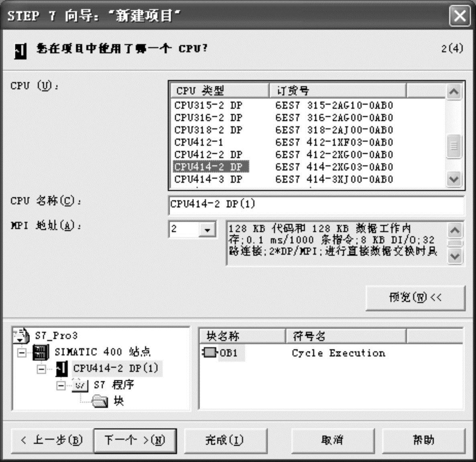Close the STEP 7 wizard dialog
This screenshot has height=462, width=476.
pyautogui.click(x=460, y=16)
